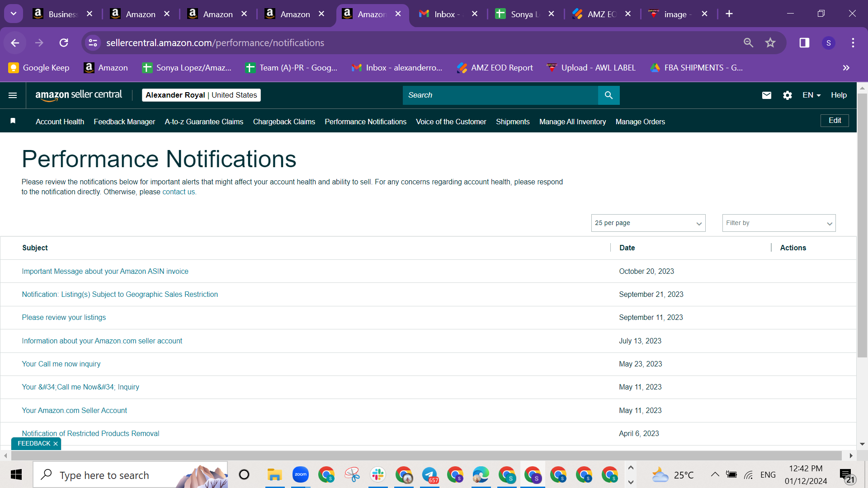Open Telegram from the taskbar

coord(429,475)
